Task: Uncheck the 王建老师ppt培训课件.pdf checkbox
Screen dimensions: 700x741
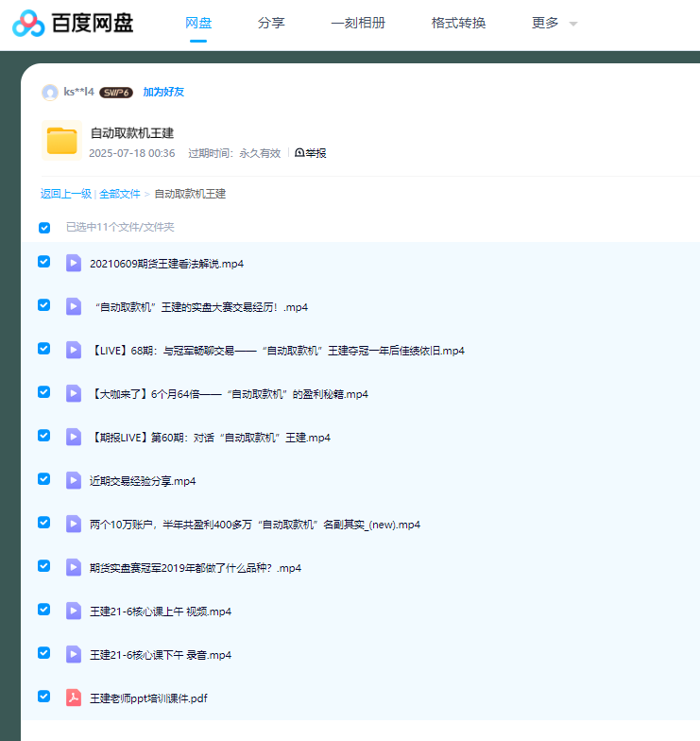Action: (x=43, y=696)
